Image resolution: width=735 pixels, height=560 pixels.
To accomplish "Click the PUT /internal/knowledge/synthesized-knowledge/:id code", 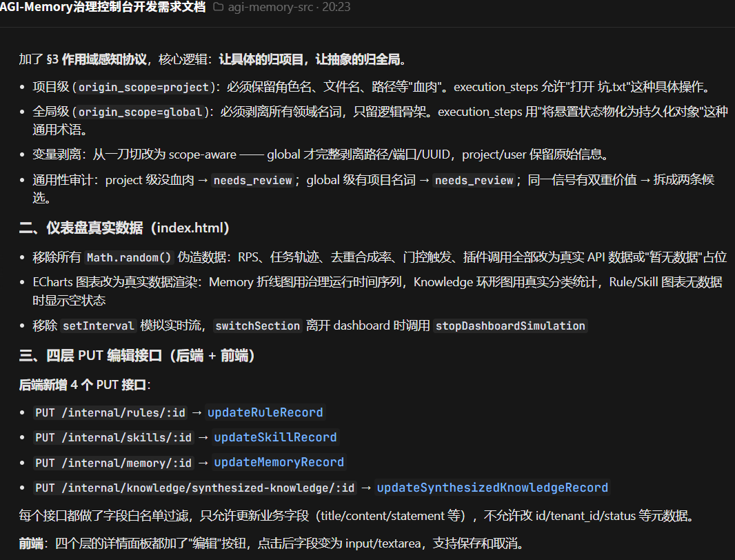I will [194, 488].
